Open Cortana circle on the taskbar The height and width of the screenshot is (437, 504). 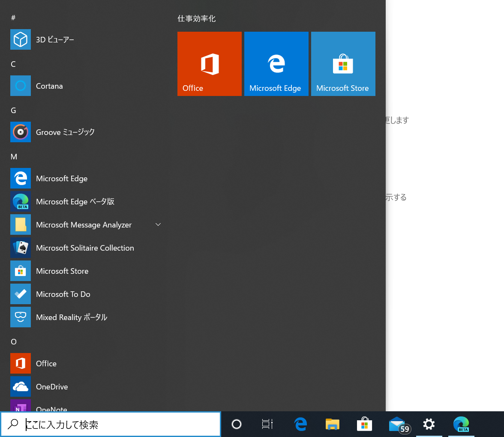237,424
